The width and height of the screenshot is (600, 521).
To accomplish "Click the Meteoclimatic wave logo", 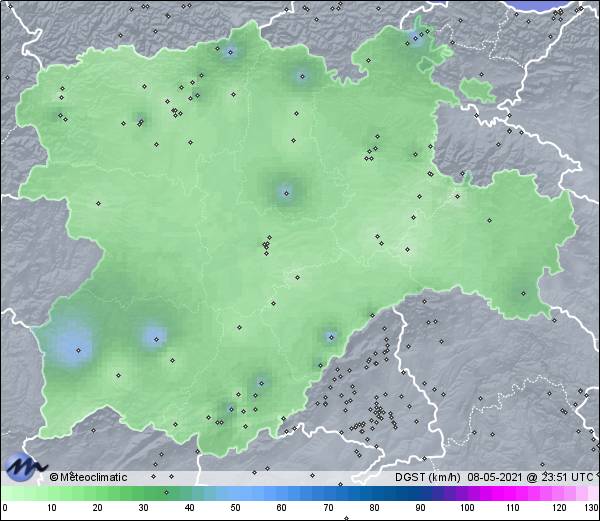I will 26,467.
